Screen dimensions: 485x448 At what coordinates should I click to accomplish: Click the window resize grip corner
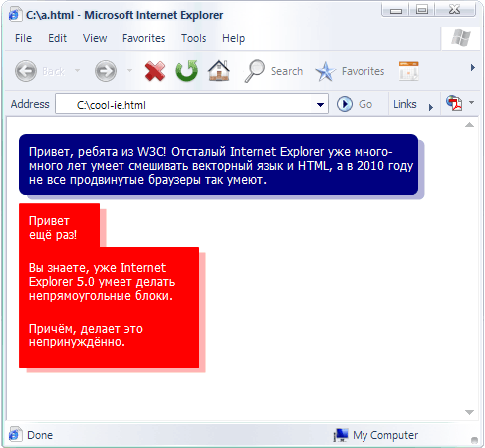475,440
